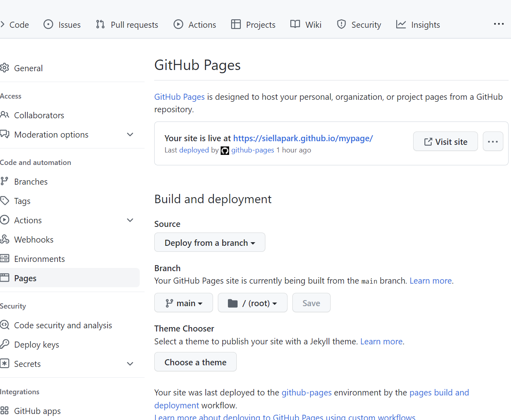Click the General gear icon in sidebar
Viewport: 511px width, 420px height.
4,68
